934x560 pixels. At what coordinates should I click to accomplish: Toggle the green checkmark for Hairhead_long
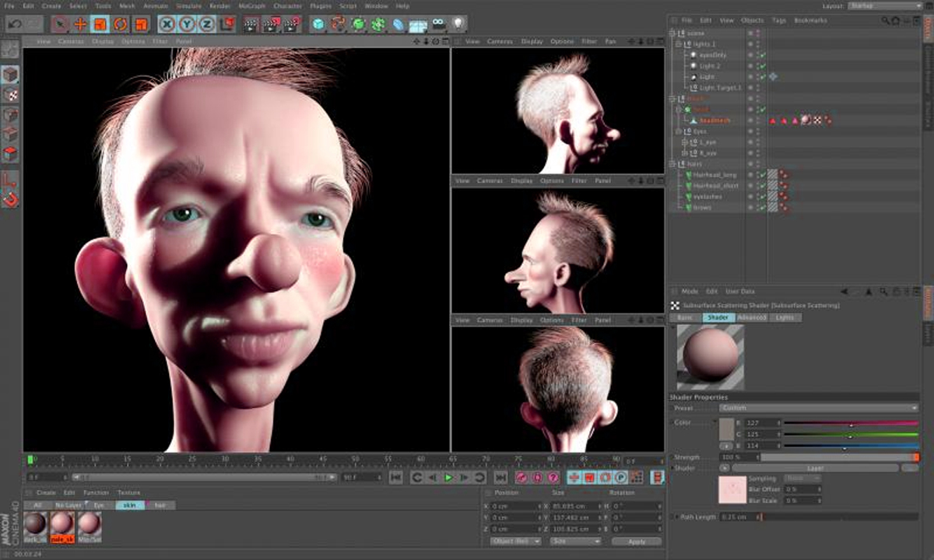coord(762,175)
